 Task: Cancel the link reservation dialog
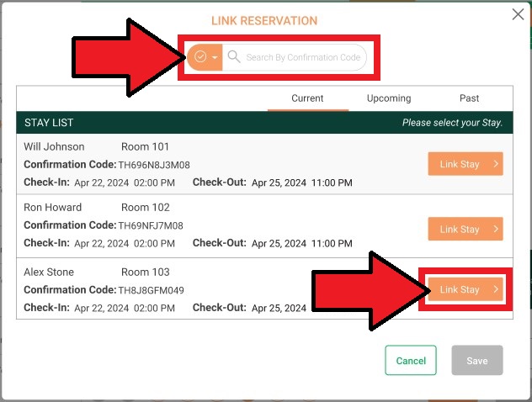tap(411, 360)
